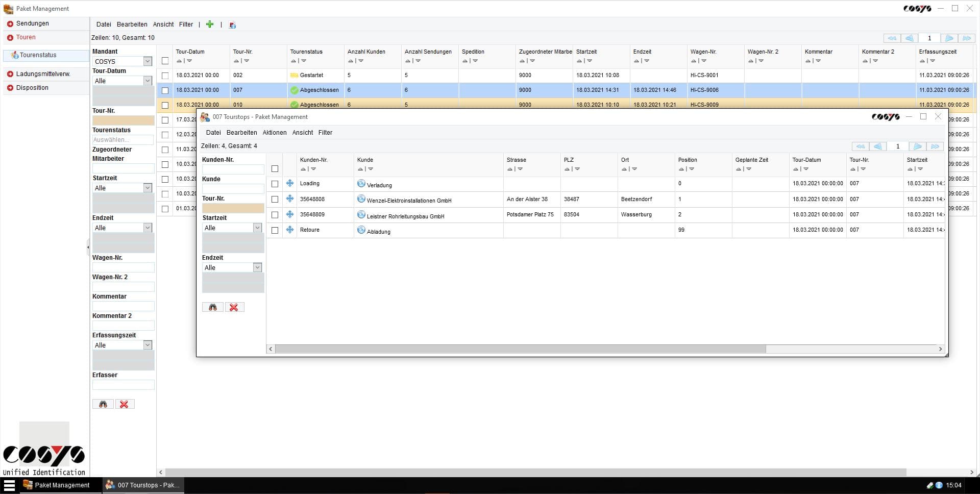980x494 pixels.
Task: Toggle the select-all checkbox in the tour list
Action: 165,60
